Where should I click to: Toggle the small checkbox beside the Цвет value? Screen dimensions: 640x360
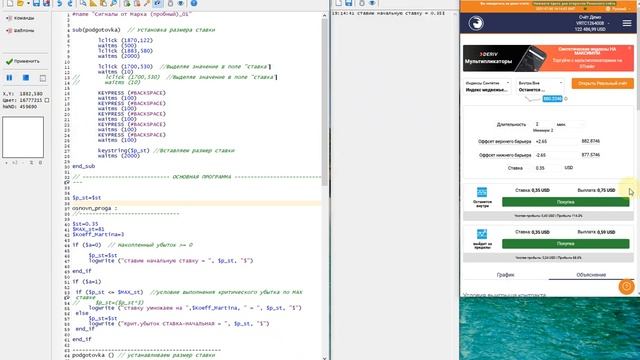click(x=47, y=100)
